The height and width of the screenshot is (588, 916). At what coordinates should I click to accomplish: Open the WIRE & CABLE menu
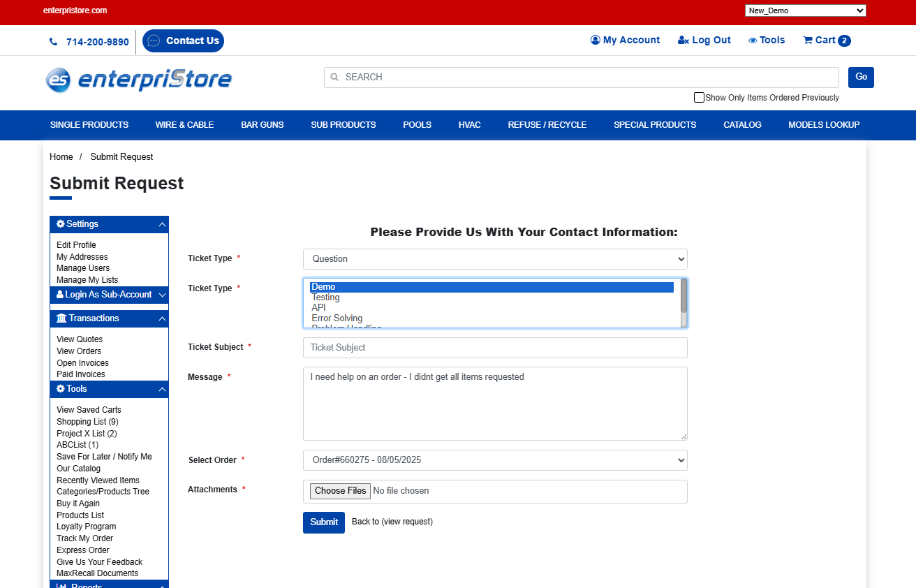[x=184, y=125]
